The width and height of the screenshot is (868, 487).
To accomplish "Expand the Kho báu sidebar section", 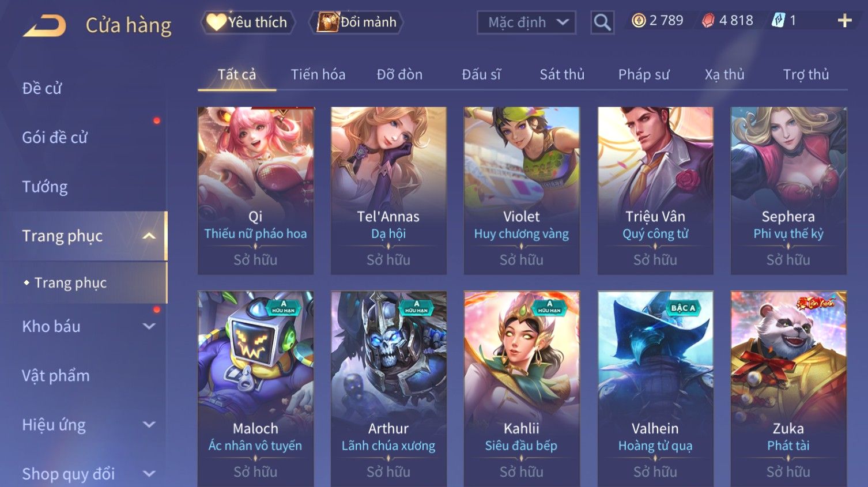I will click(149, 326).
